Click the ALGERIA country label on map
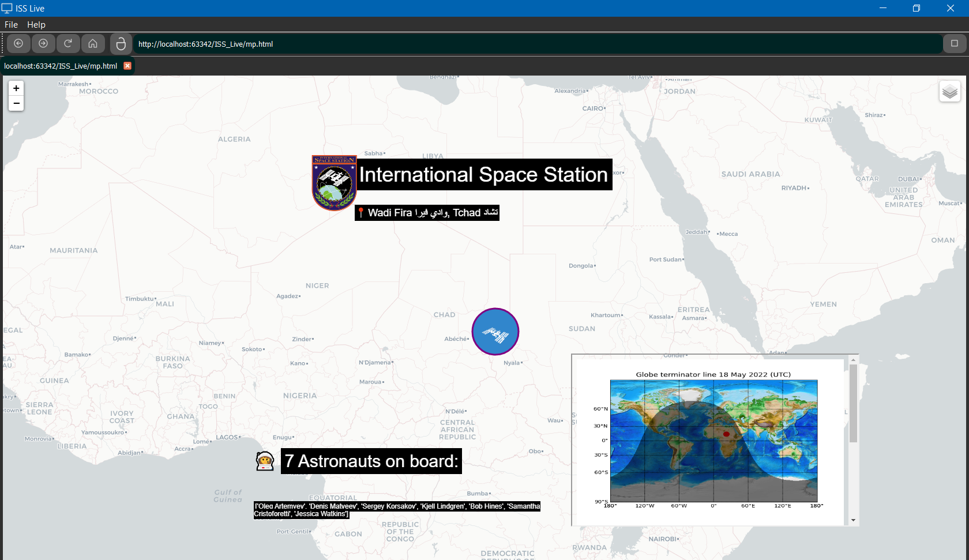This screenshot has height=560, width=969. 234,139
